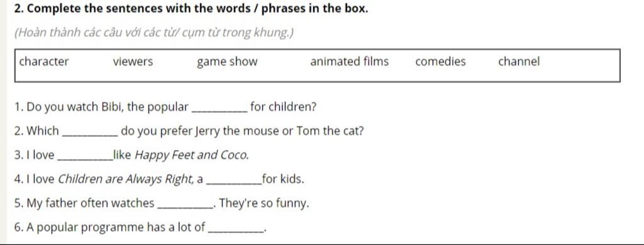The image size is (644, 245).
Task: Click the blank after 'a lot of' in sentence 6
Action: pos(236,231)
